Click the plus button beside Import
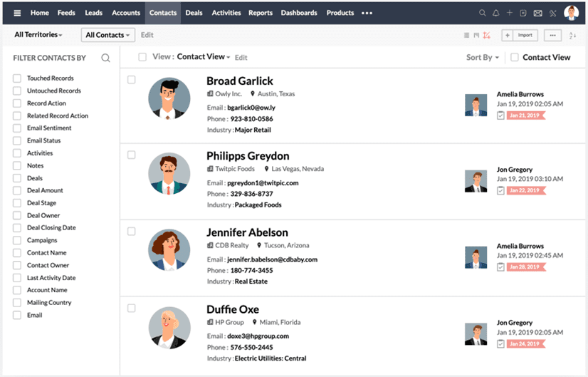The image size is (588, 377). pyautogui.click(x=506, y=35)
